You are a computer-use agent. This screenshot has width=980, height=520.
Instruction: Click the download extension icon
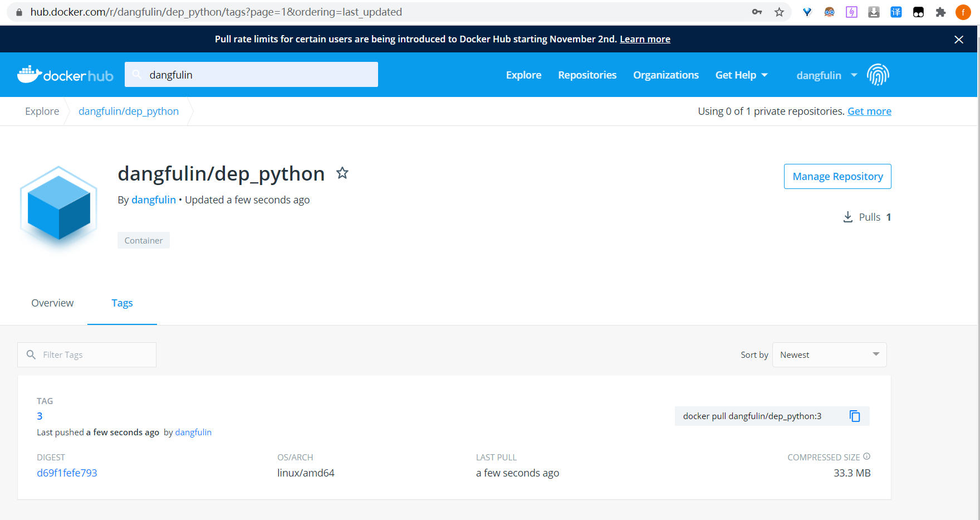(x=874, y=12)
